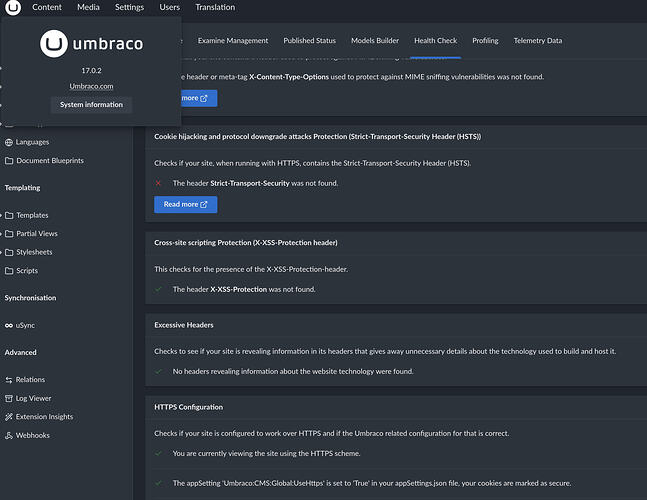This screenshot has width=647, height=500.
Task: Switch to Models Builder tab
Action: click(375, 41)
